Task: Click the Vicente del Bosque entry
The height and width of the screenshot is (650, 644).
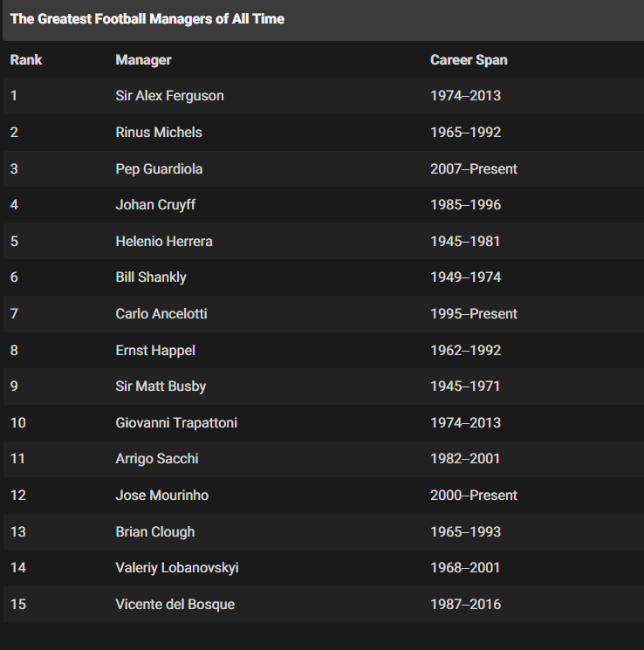Action: [x=175, y=605]
